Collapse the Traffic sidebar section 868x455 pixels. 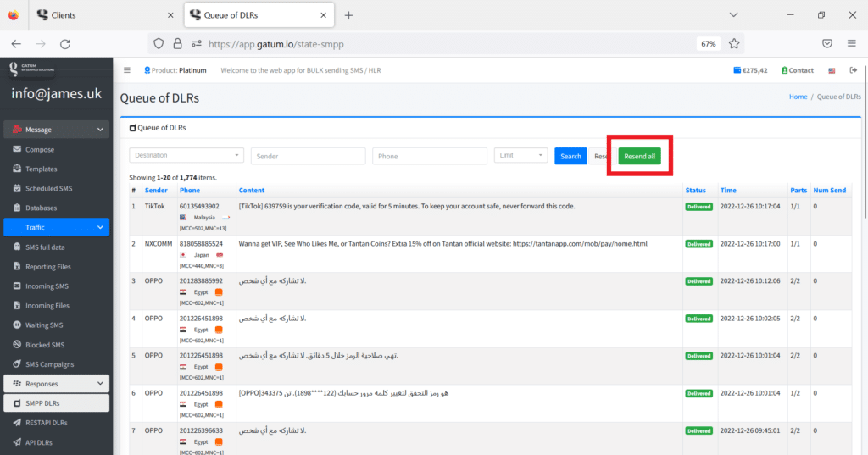(x=57, y=227)
